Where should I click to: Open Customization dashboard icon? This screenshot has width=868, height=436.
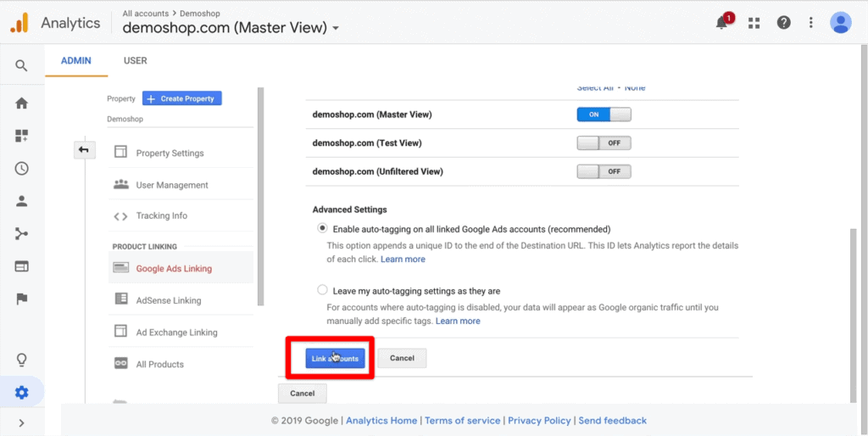21,137
